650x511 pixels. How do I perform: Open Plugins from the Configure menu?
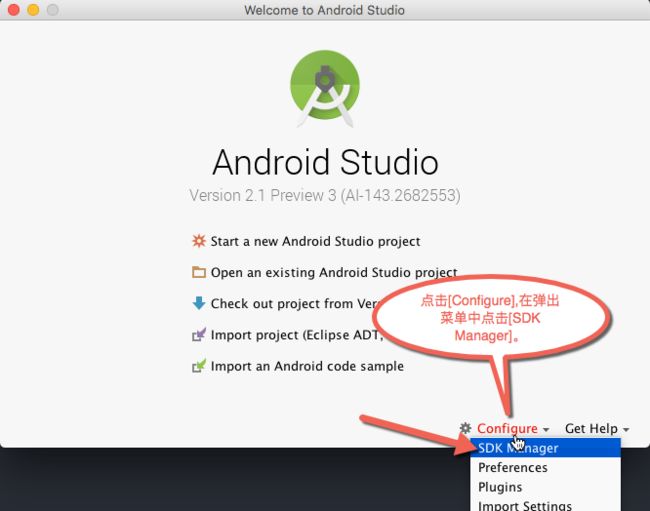pyautogui.click(x=546, y=487)
